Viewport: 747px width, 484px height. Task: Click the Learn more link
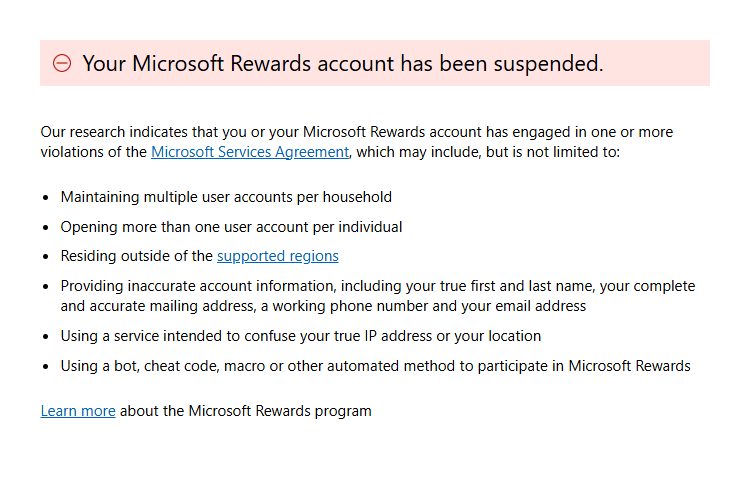click(78, 411)
